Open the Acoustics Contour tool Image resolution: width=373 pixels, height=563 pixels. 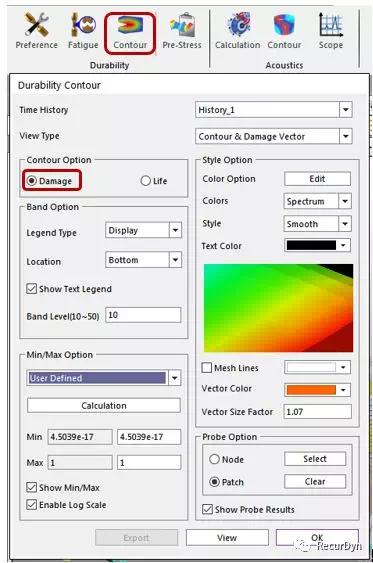(284, 31)
